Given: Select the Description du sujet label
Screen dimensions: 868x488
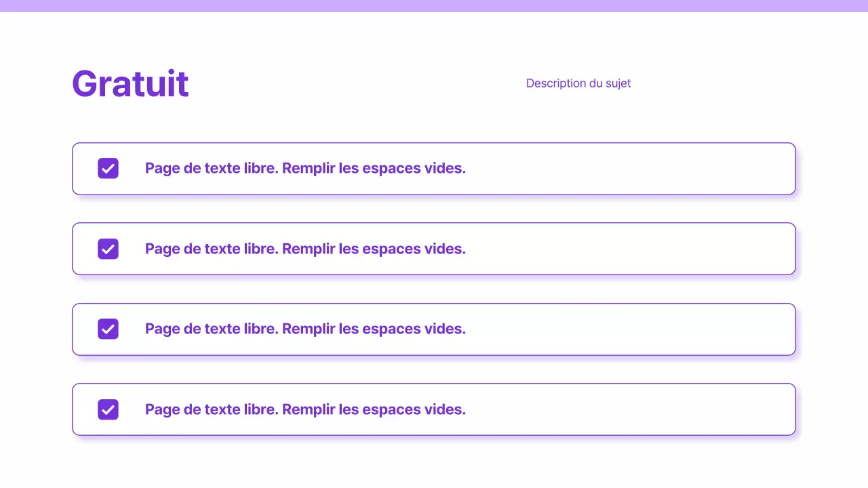Looking at the screenshot, I should pyautogui.click(x=578, y=83).
